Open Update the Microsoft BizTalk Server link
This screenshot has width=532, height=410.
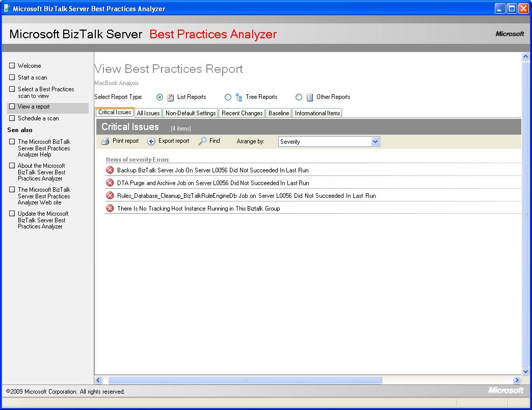tap(43, 220)
